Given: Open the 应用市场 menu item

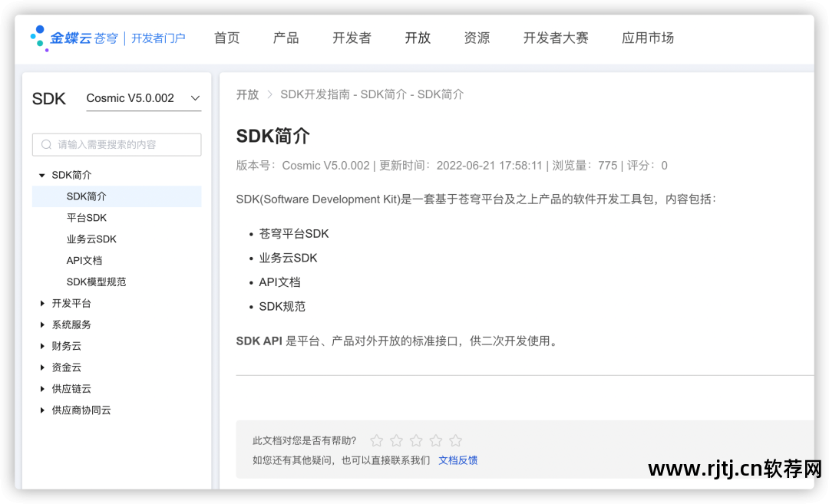Looking at the screenshot, I should (x=648, y=38).
